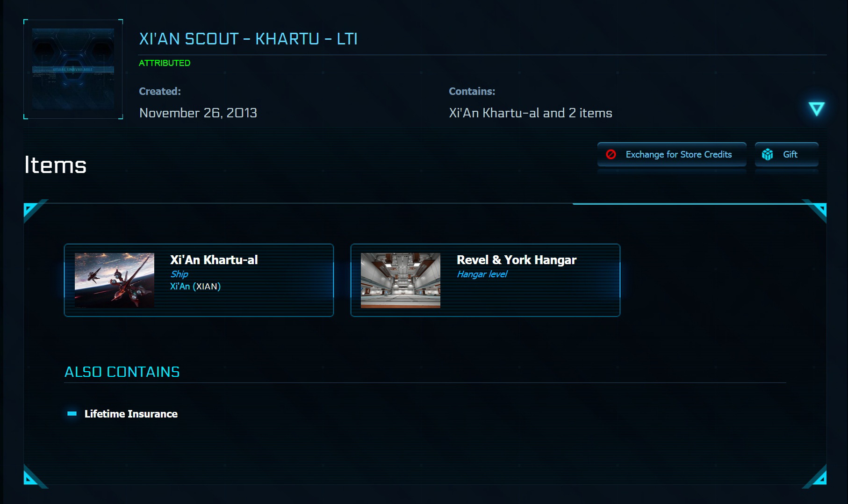Click the Xi'An (XIAN) manufacturer link
The height and width of the screenshot is (504, 848).
(195, 286)
